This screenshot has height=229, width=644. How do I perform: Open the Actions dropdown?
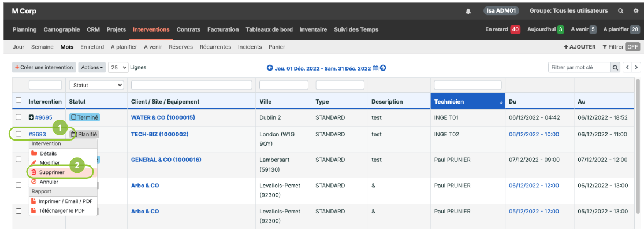92,68
